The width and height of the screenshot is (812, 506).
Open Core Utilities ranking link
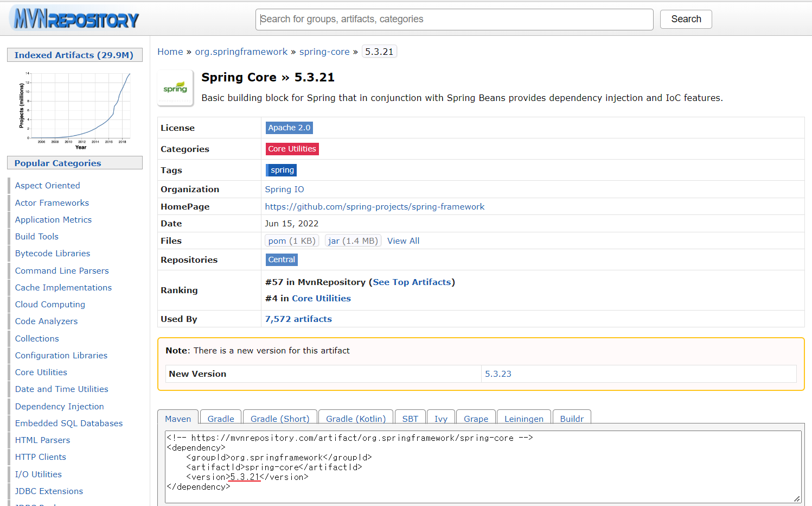point(321,299)
